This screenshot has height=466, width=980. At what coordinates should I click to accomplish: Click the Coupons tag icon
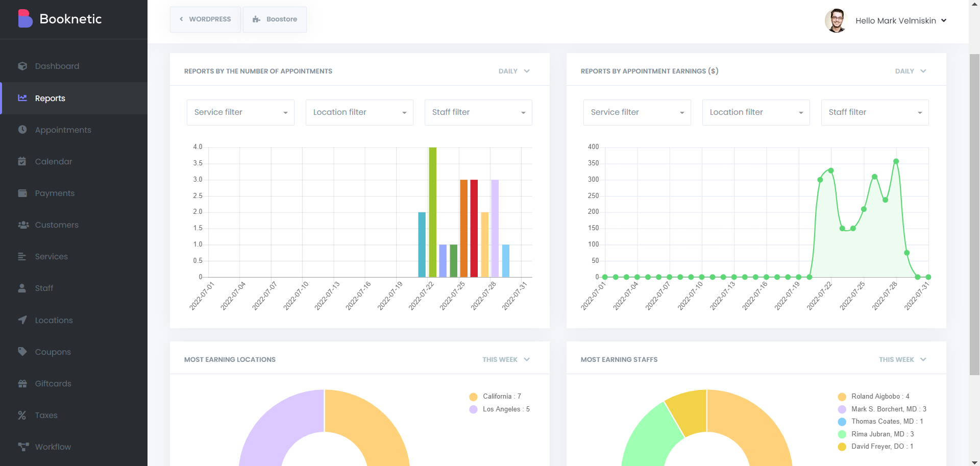click(22, 352)
